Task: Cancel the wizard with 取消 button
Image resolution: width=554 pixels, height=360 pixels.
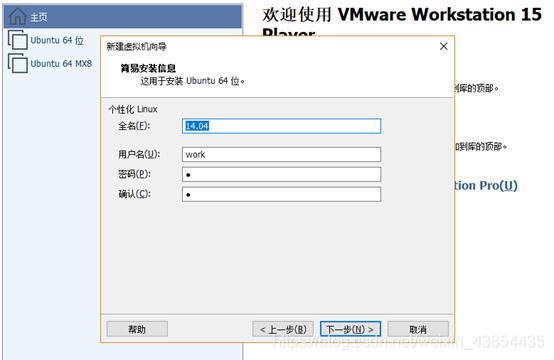Action: (x=418, y=329)
